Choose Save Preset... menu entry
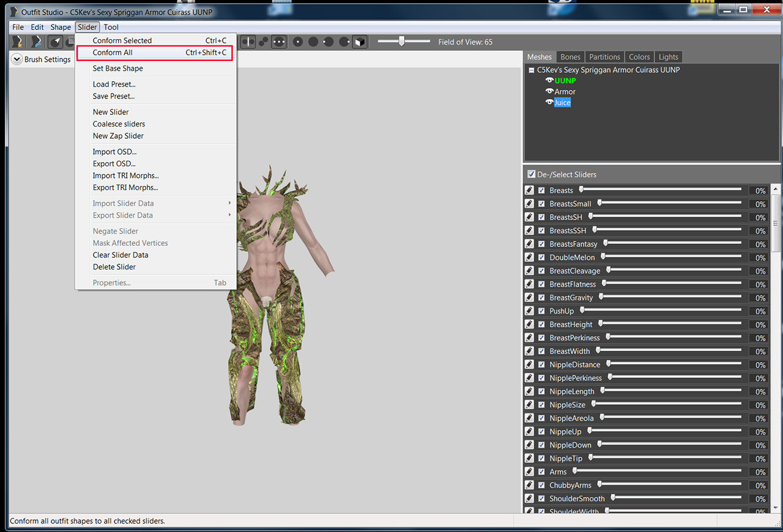783x532 pixels. (155, 96)
